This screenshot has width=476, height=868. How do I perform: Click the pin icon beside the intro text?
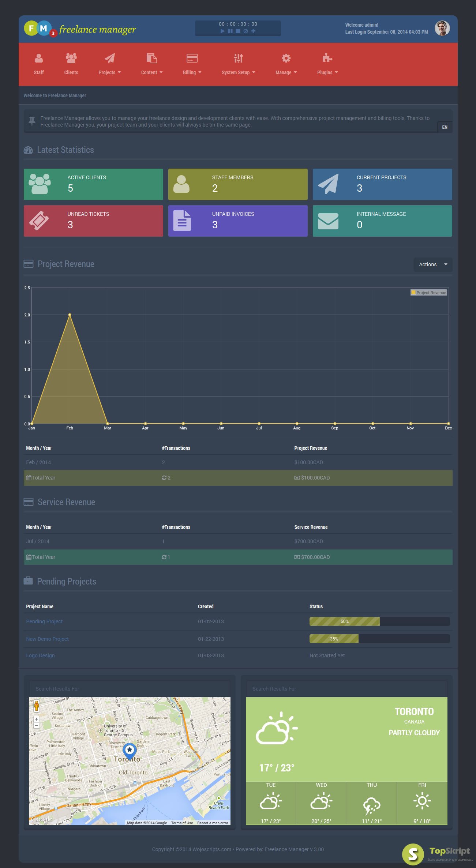[32, 121]
